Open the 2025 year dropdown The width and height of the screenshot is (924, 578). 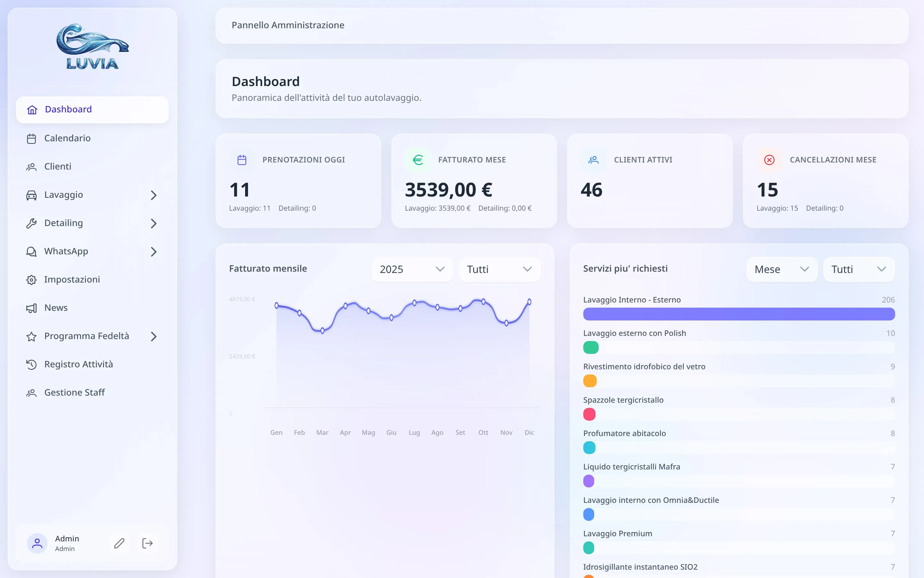412,269
